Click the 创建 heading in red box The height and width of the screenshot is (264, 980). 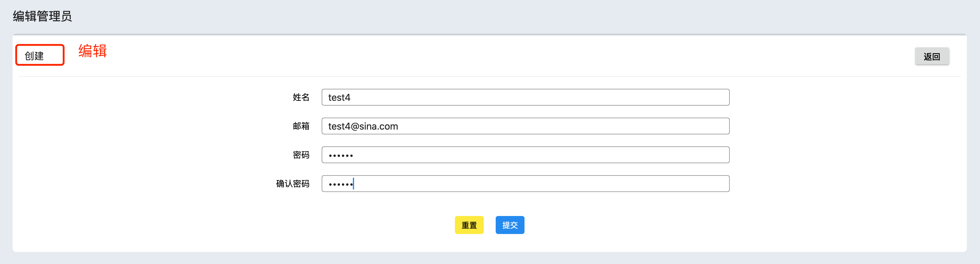click(x=34, y=56)
